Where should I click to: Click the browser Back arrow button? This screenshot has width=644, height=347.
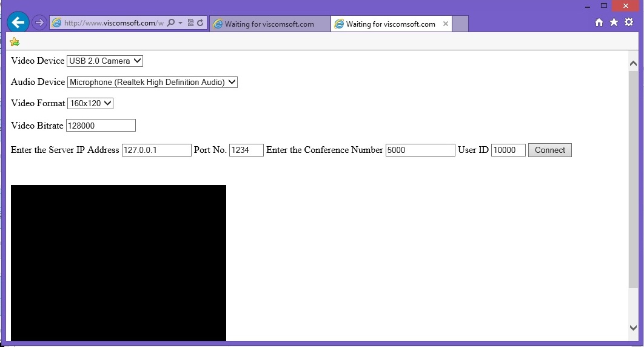coord(18,23)
